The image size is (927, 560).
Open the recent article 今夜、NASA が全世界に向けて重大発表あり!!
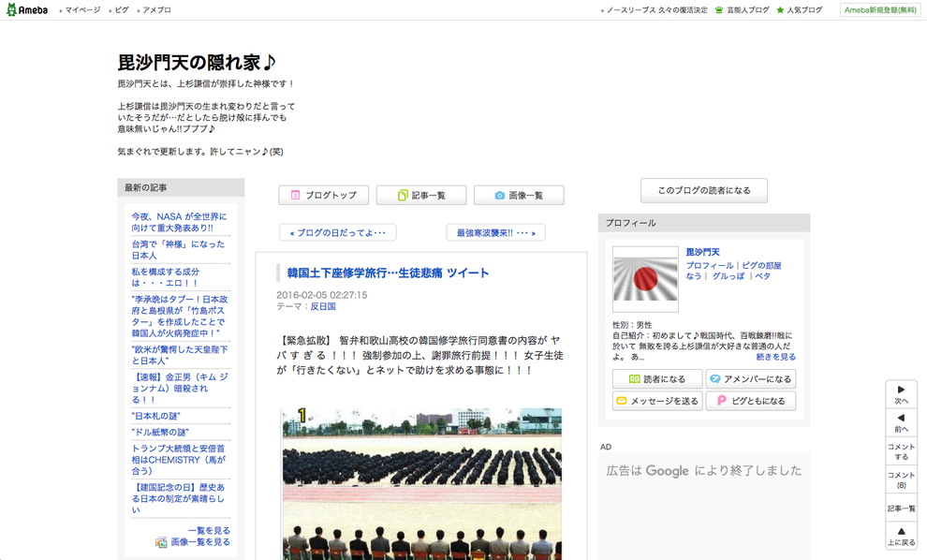click(179, 222)
